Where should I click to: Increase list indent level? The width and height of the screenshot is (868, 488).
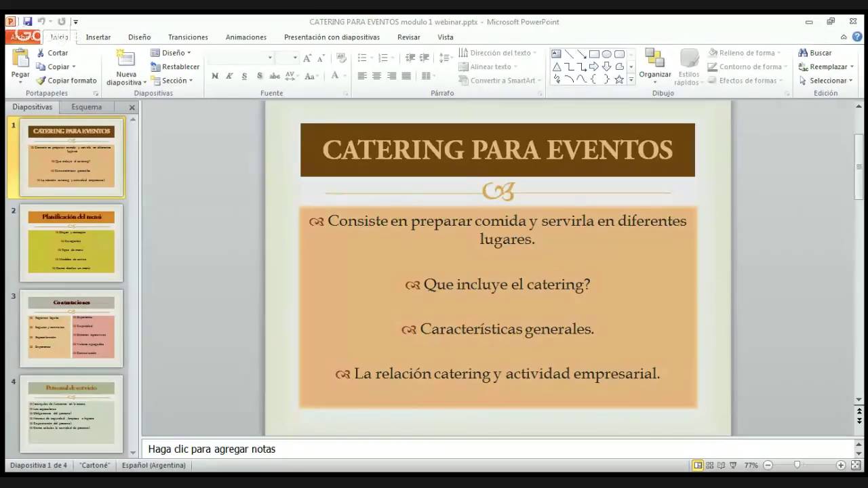click(425, 58)
